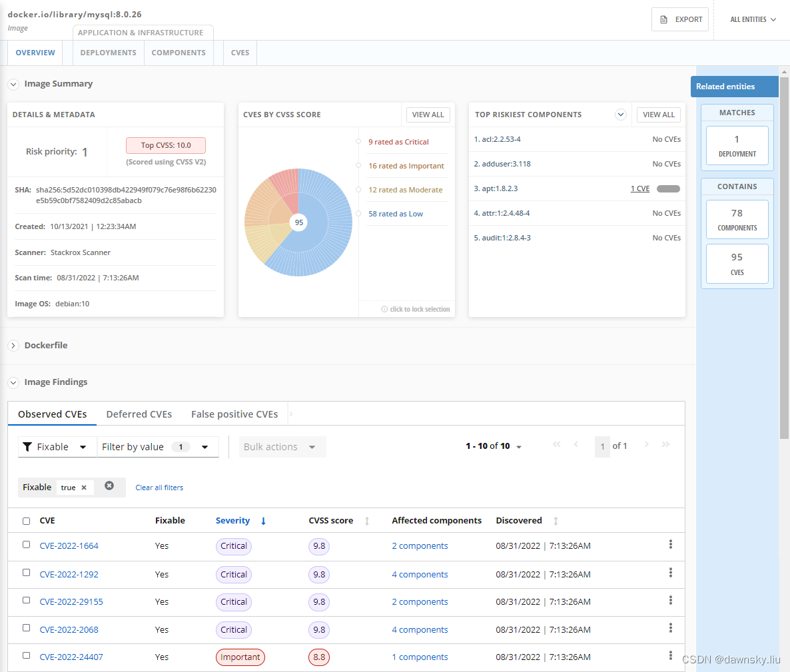This screenshot has width=790, height=672.
Task: Sort by Severity using the down arrow
Action: (263, 521)
